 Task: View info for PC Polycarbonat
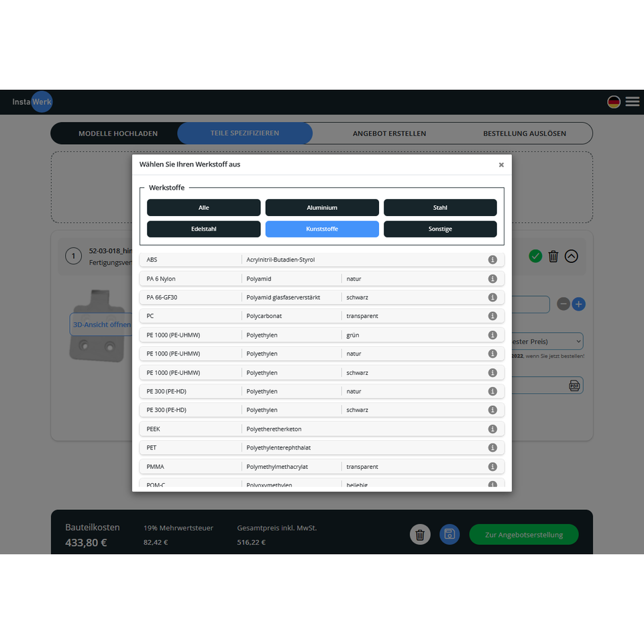click(x=492, y=316)
